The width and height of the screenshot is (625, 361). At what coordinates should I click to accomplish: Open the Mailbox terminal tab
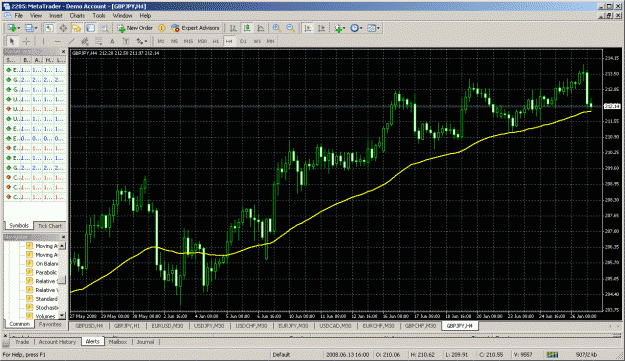click(x=118, y=342)
